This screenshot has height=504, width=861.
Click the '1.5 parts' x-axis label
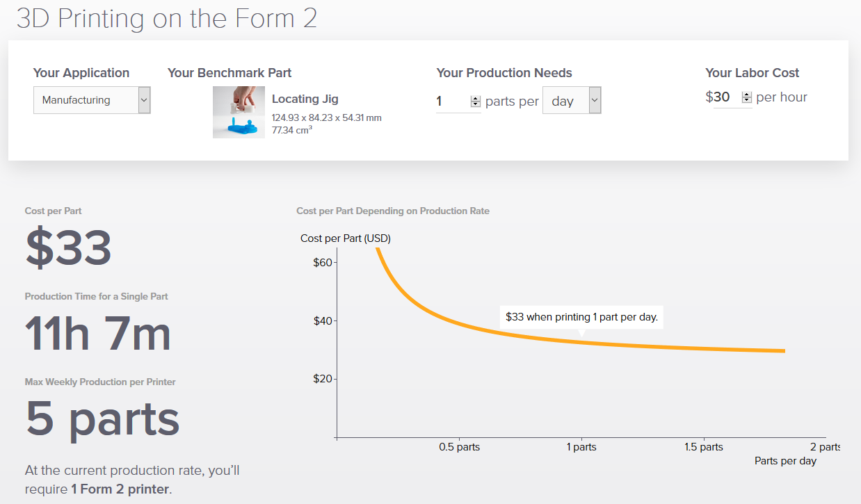704,447
